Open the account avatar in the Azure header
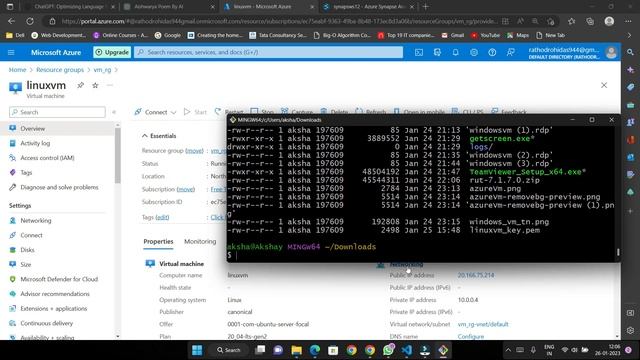This screenshot has width=640, height=360. [x=611, y=52]
